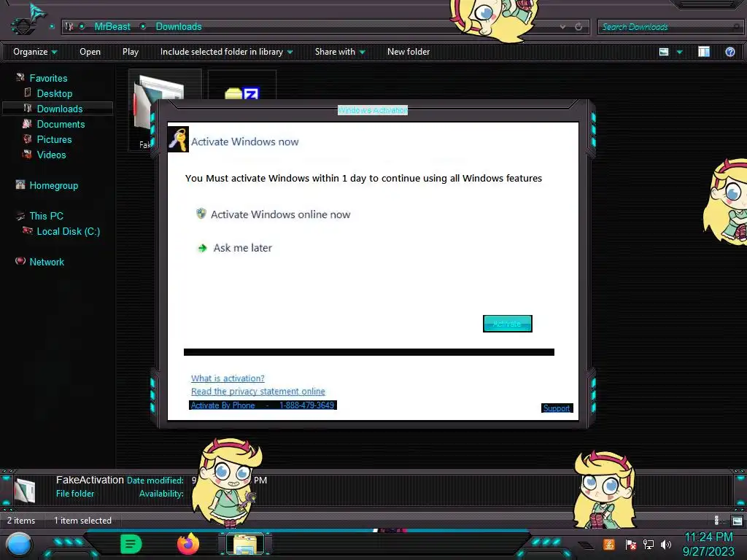
Task: Click the Pictures icon in Favorites
Action: point(27,139)
